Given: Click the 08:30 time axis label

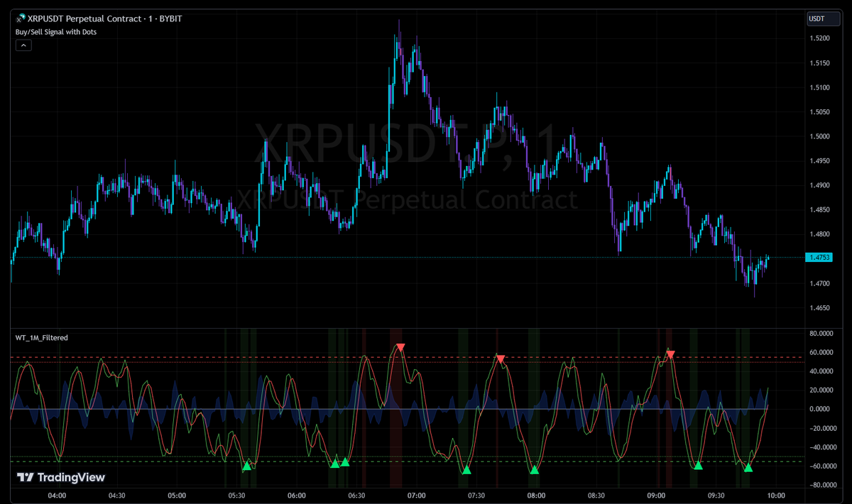Looking at the screenshot, I should coord(596,495).
